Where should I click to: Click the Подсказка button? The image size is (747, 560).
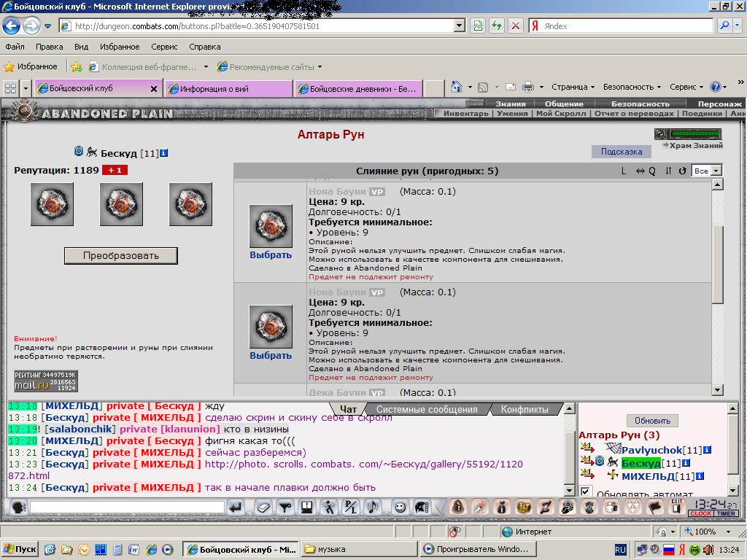(x=622, y=152)
